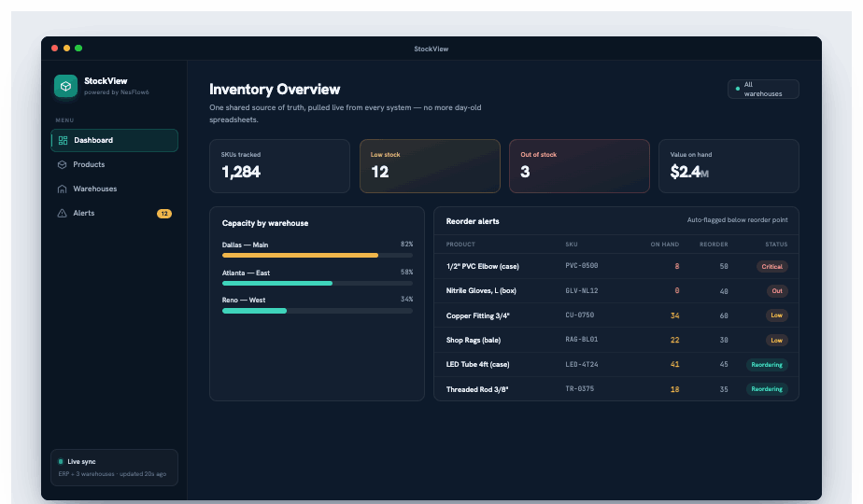Click reorder value 35 for Threaded Rod

pyautogui.click(x=724, y=389)
